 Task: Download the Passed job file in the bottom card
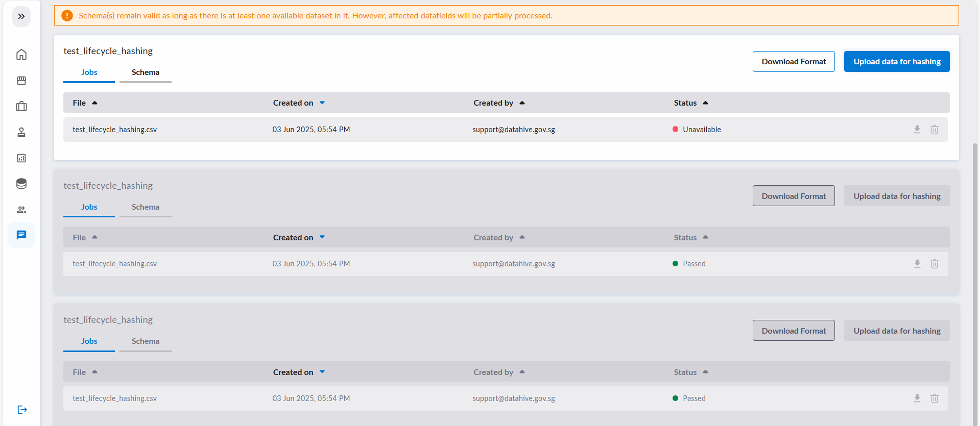coord(917,398)
